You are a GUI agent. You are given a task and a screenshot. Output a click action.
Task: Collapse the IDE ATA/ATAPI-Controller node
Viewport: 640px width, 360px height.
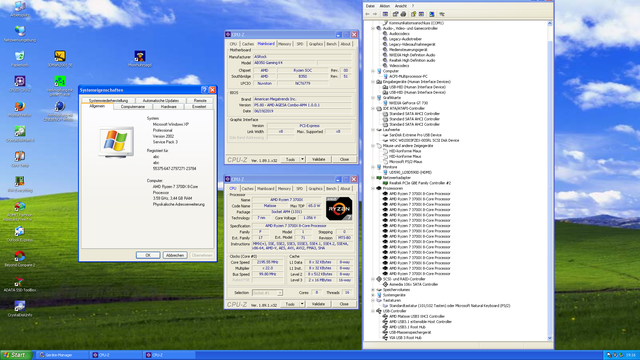(x=373, y=109)
